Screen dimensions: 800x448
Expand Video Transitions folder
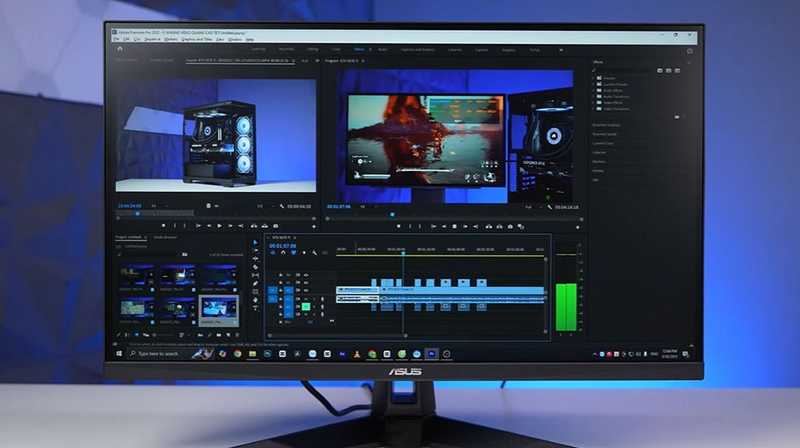pyautogui.click(x=594, y=109)
